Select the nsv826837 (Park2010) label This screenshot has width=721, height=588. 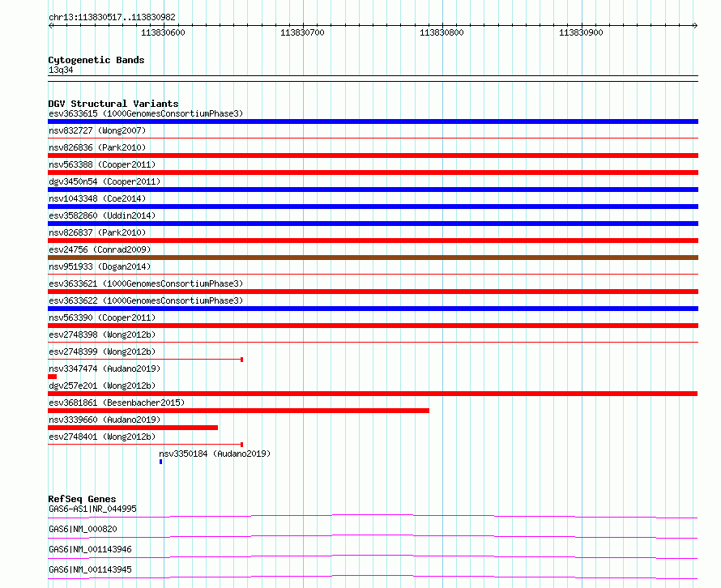pos(97,232)
